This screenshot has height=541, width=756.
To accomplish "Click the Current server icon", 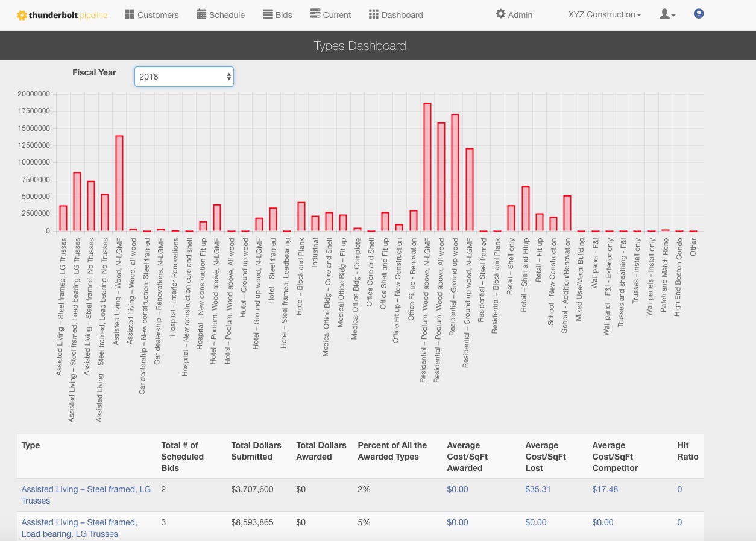I will click(315, 14).
